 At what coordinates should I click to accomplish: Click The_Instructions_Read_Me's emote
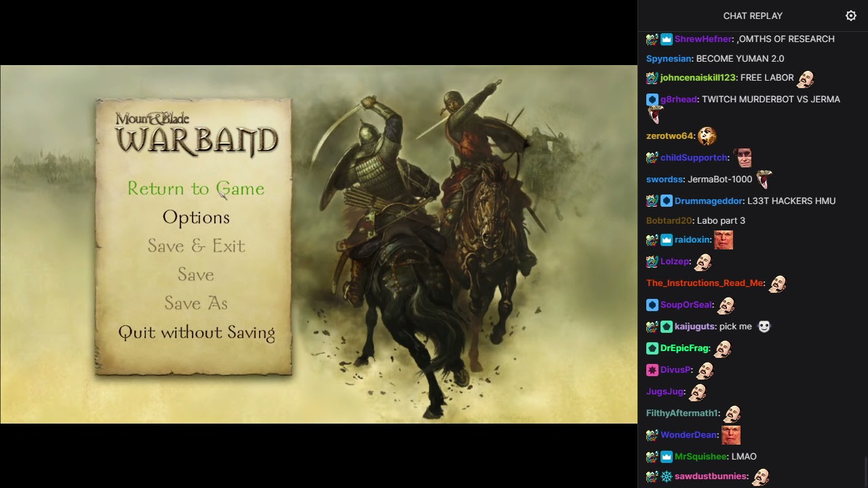point(778,284)
